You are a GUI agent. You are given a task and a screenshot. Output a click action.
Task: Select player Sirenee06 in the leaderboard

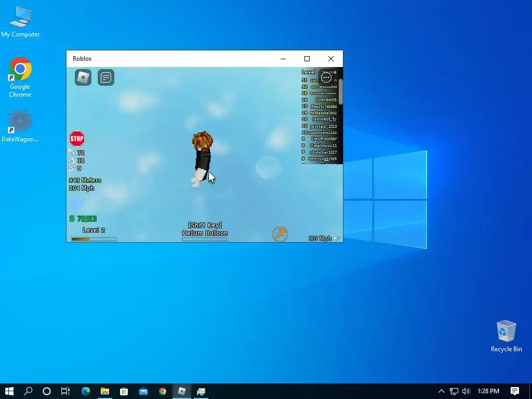coord(326,100)
